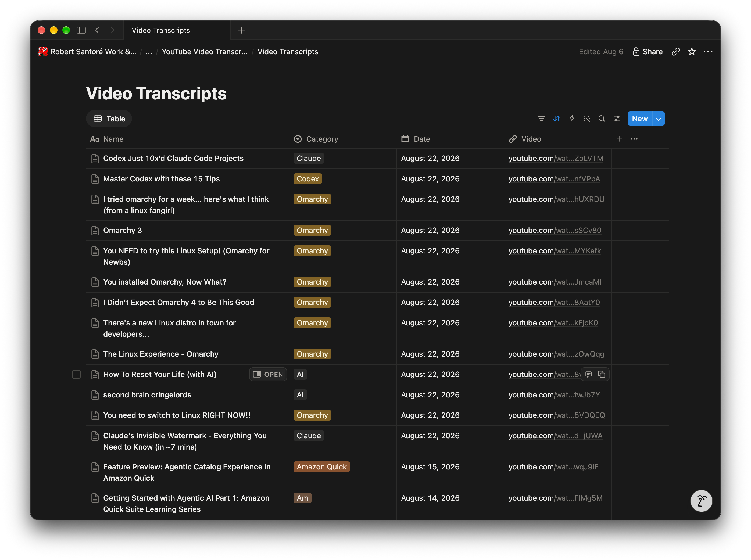Screen dimensions: 751x560
Task: Click page icon of Omarchy 3 row
Action: point(95,231)
